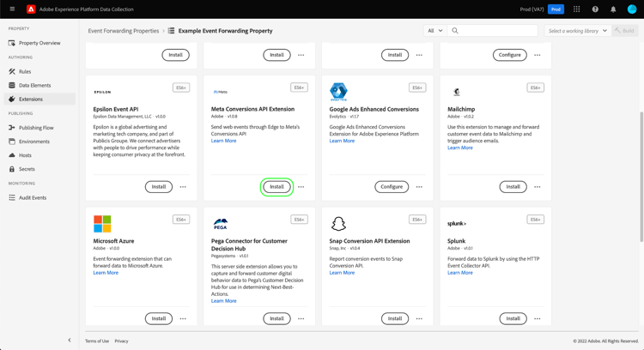This screenshot has height=350, width=644.
Task: Click the Prod environment badge
Action: pos(556,9)
